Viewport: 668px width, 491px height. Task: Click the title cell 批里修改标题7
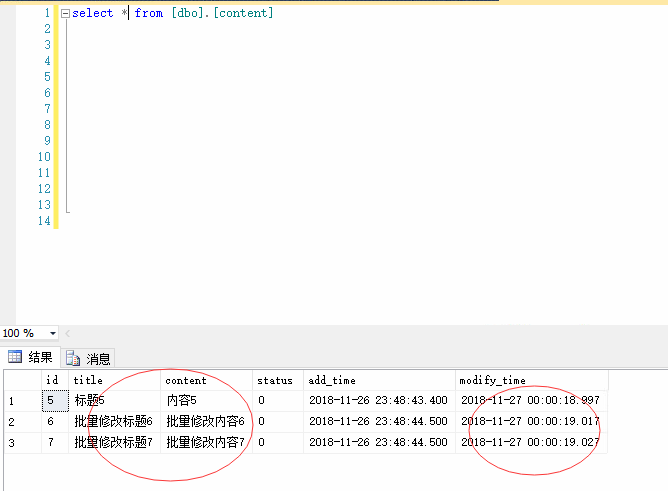click(115, 442)
